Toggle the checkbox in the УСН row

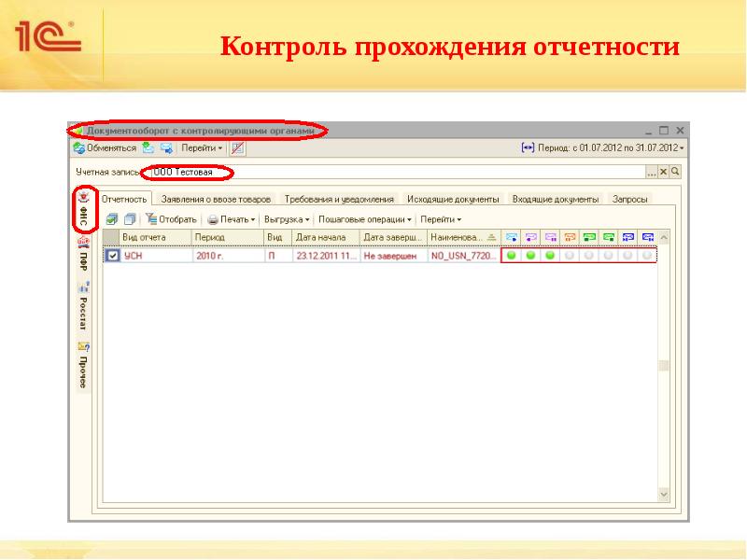coord(113,255)
